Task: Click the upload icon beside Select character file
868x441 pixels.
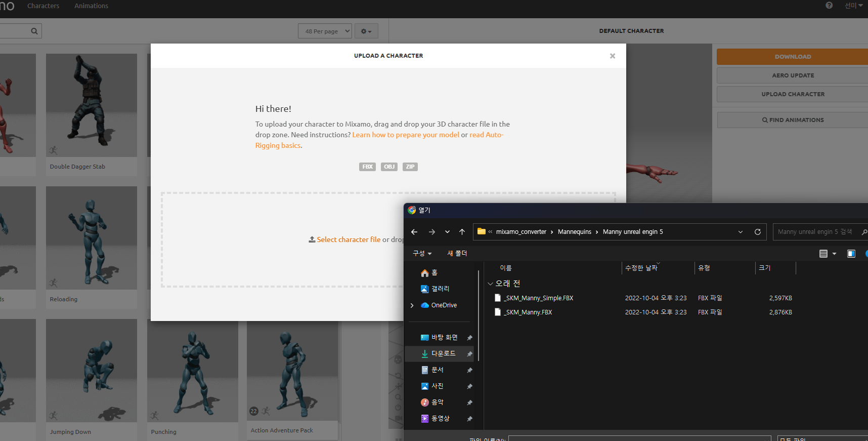Action: click(x=312, y=239)
